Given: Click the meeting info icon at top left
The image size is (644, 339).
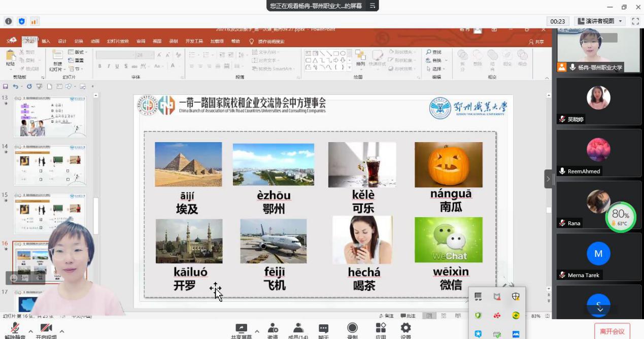Looking at the screenshot, I should tap(8, 21).
